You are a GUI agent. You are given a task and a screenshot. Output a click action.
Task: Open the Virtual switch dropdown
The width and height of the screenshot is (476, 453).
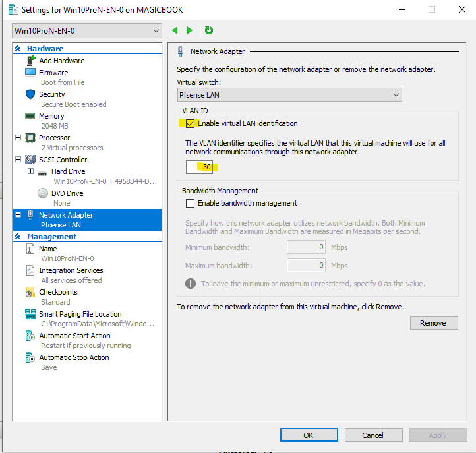click(289, 95)
